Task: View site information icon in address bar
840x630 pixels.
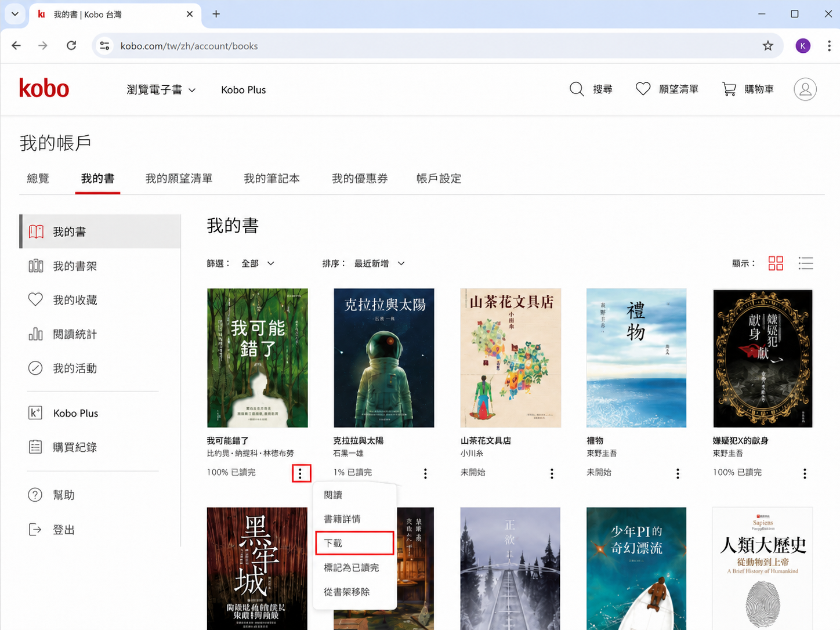Action: [x=104, y=46]
